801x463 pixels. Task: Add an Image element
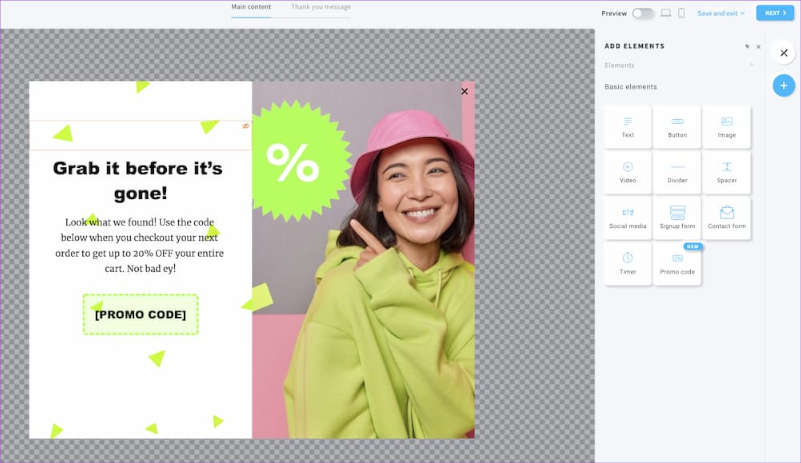pyautogui.click(x=726, y=127)
